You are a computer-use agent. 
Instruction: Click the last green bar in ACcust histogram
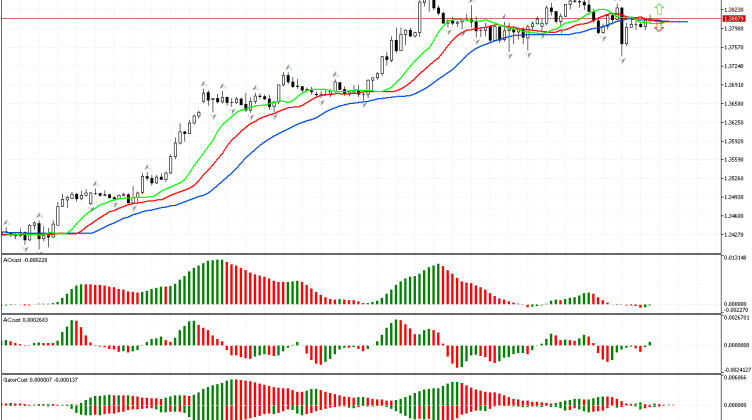tap(649, 344)
